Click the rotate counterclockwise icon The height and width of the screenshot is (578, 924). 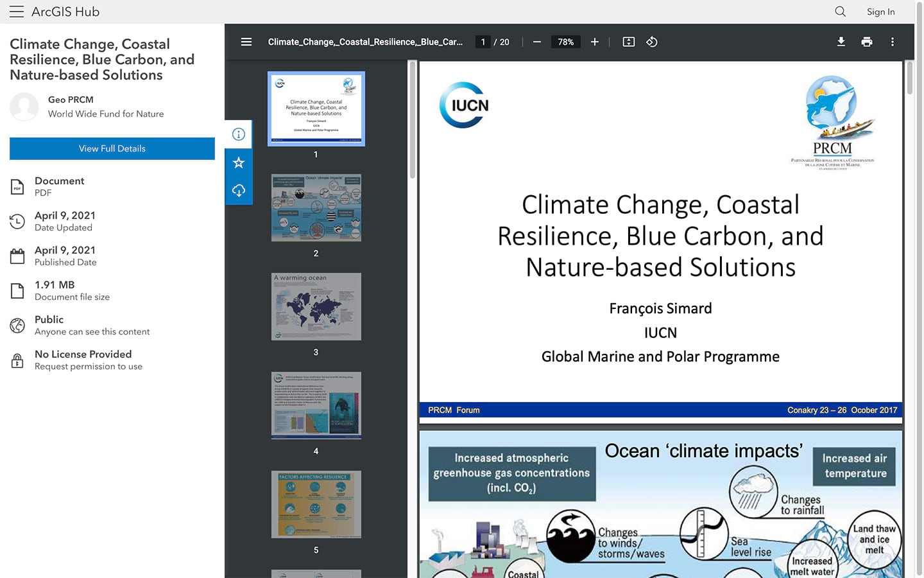pos(652,42)
